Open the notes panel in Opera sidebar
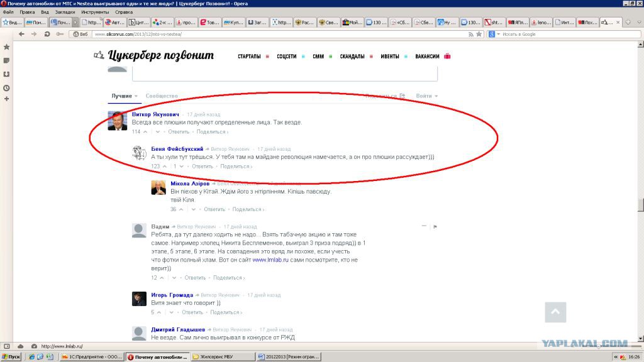The height and width of the screenshot is (362, 644). [x=6, y=61]
